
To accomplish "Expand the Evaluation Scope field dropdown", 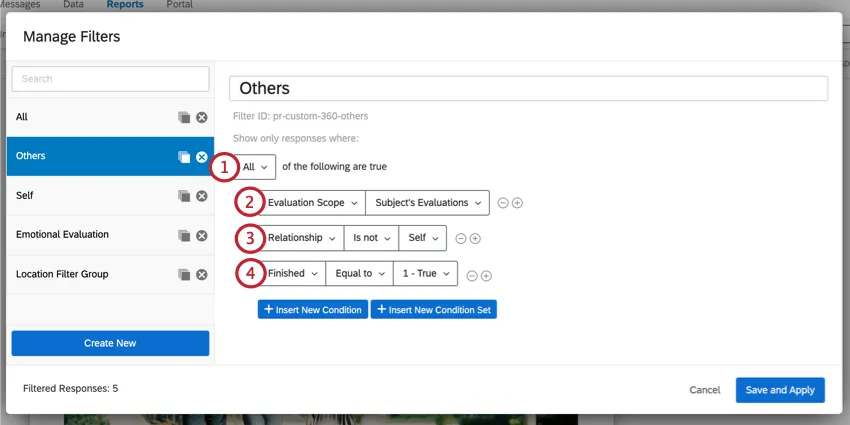I will (x=312, y=203).
